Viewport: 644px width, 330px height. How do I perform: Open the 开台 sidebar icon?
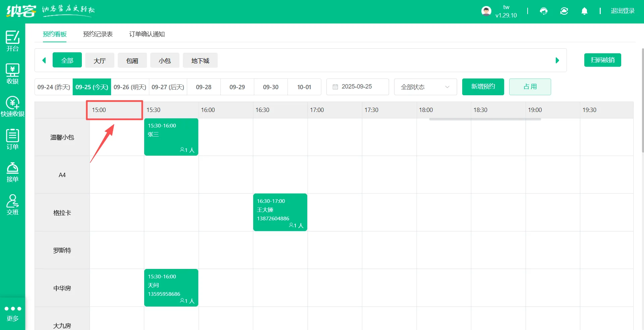point(12,41)
